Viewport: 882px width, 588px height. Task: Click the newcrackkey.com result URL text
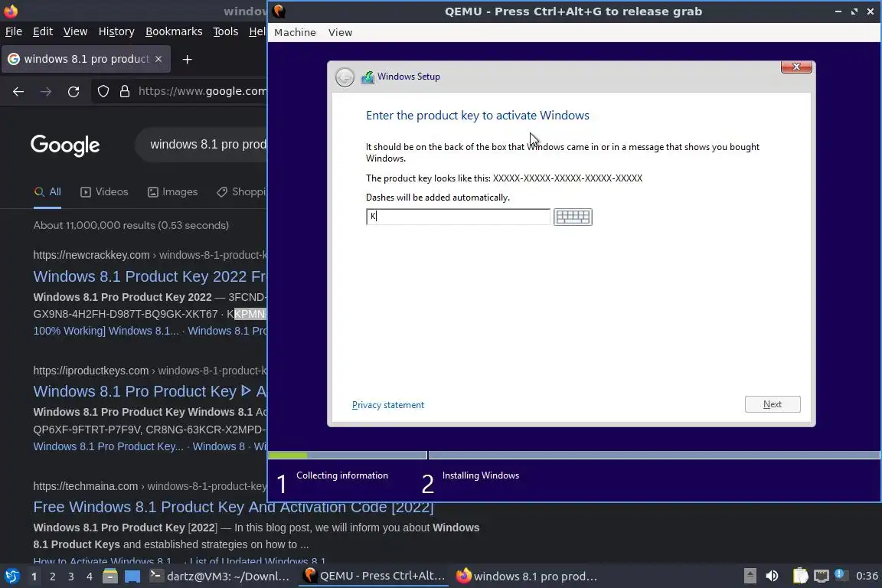point(149,255)
